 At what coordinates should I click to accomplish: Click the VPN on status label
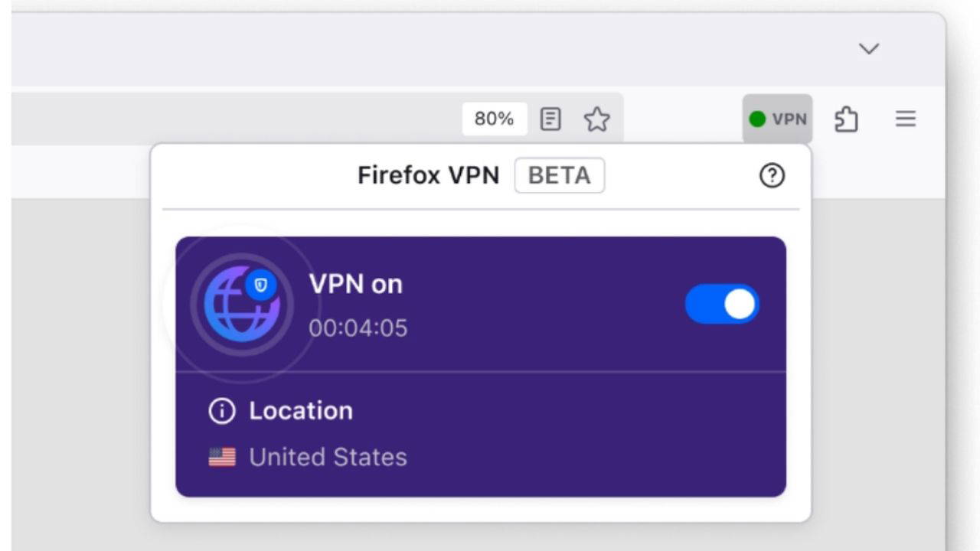[355, 285]
